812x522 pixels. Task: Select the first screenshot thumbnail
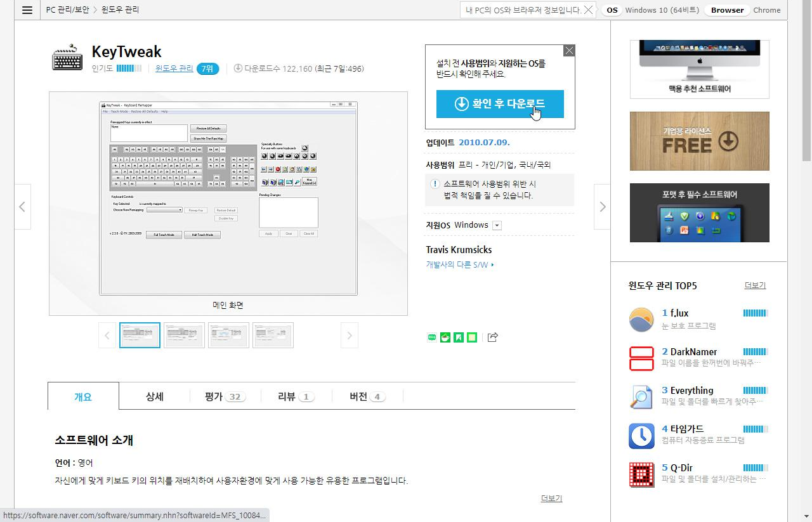click(x=140, y=335)
